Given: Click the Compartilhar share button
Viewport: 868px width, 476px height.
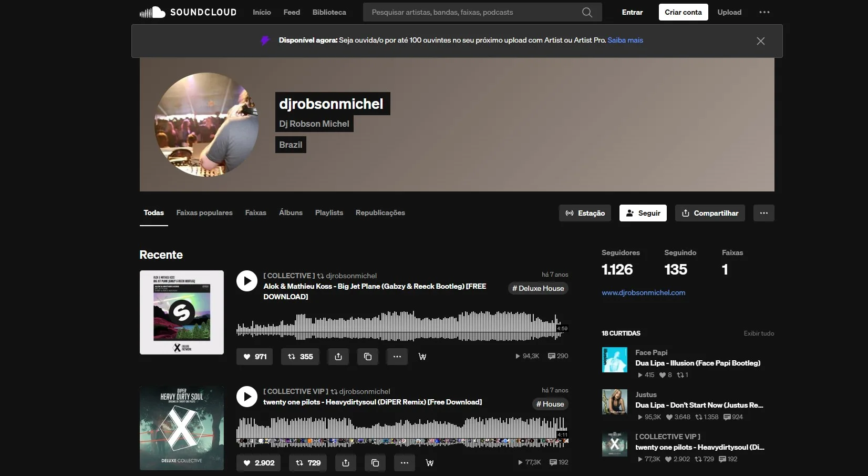Looking at the screenshot, I should pyautogui.click(x=710, y=213).
